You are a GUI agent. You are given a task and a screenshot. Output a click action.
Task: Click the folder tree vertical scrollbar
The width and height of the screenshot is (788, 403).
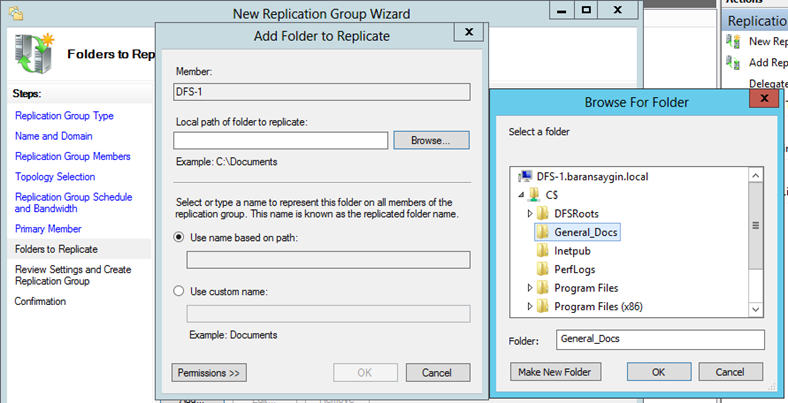pos(756,226)
